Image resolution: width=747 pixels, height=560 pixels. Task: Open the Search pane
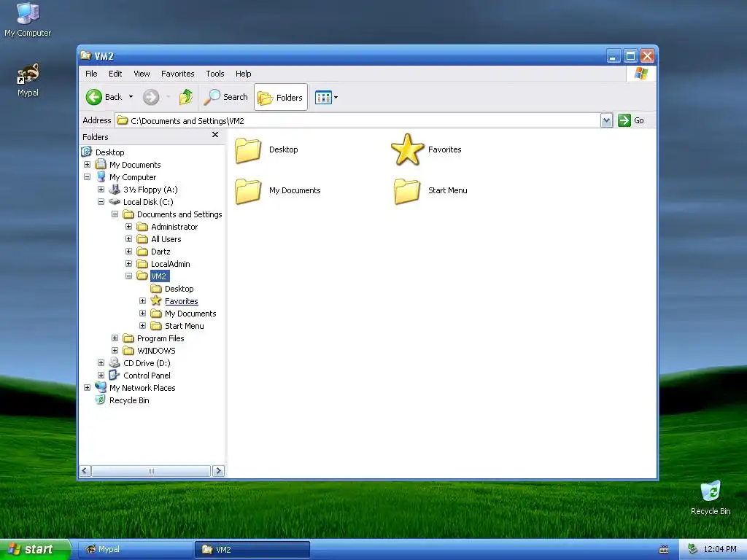226,97
